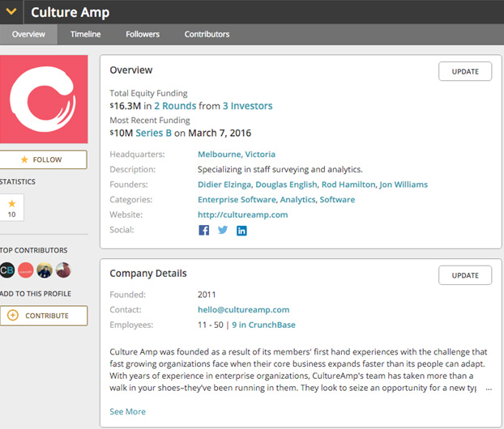Open the Timeline tab
504x429 pixels.
point(86,34)
